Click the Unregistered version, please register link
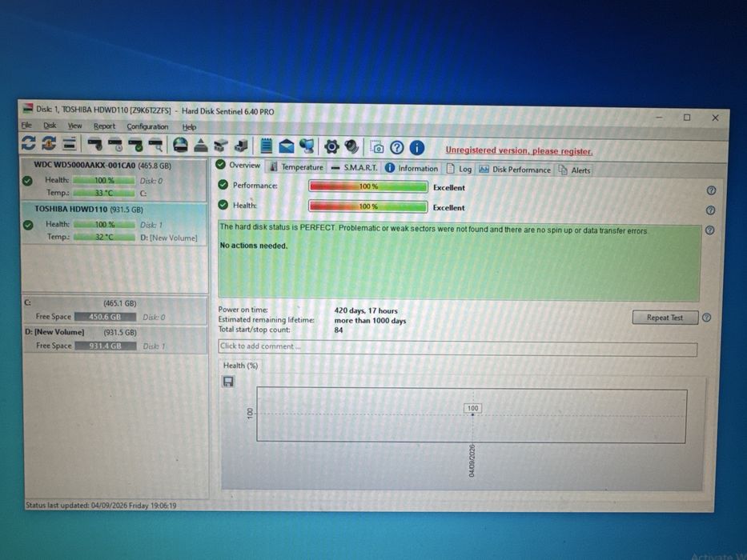This screenshot has width=747, height=560. pyautogui.click(x=520, y=151)
